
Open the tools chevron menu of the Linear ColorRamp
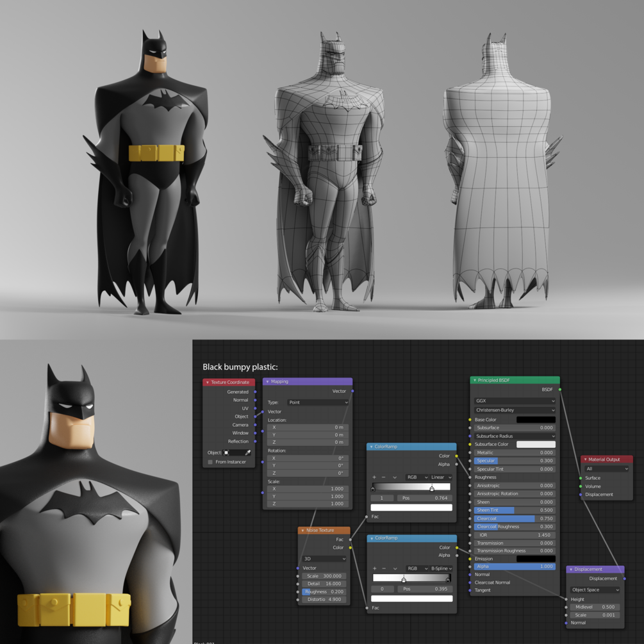(x=395, y=477)
